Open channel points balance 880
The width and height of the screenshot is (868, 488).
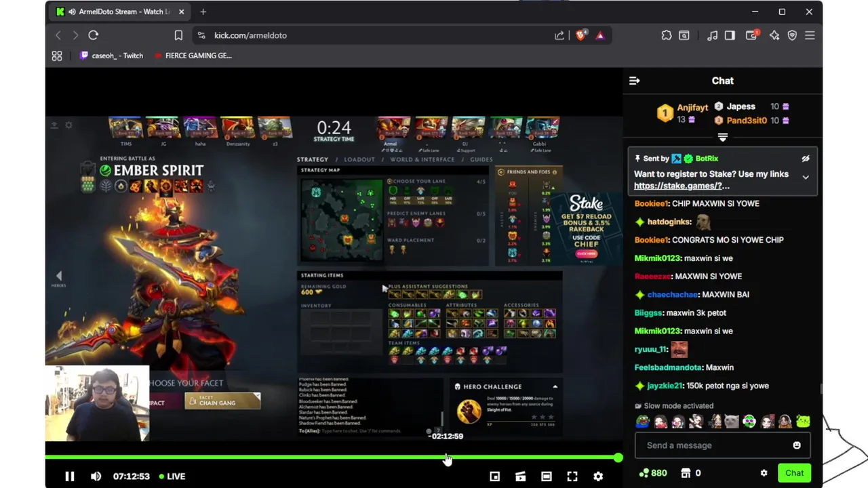[x=653, y=473]
